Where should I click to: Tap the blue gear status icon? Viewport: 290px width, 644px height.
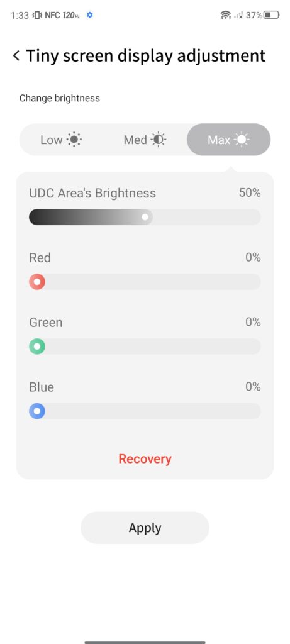[89, 15]
